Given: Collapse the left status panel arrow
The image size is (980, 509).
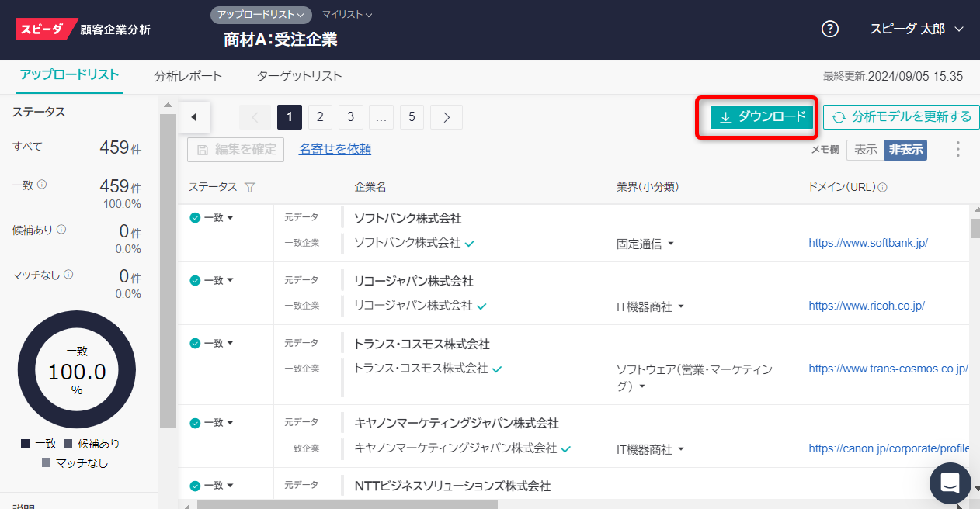Looking at the screenshot, I should [x=193, y=117].
